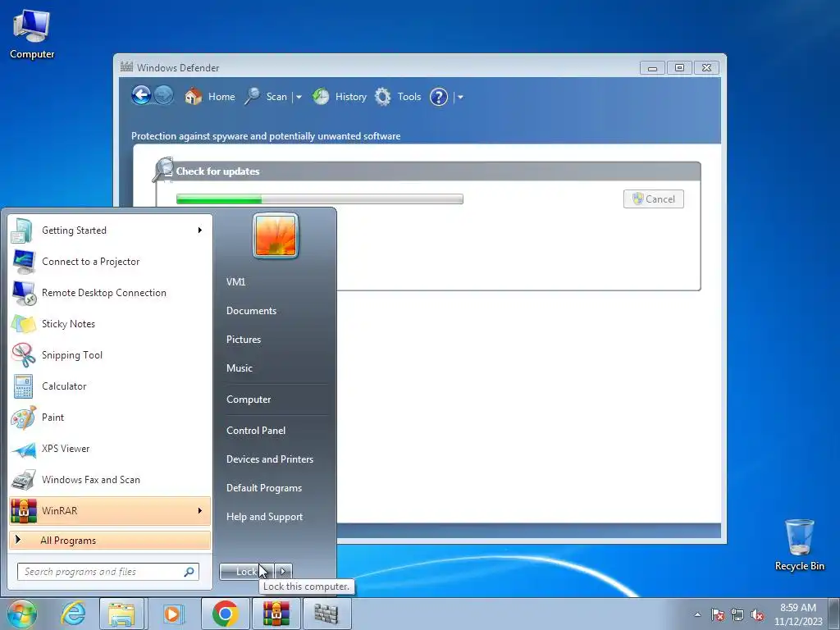Click the Lock button
Screen dimensions: 840x630
click(246, 572)
